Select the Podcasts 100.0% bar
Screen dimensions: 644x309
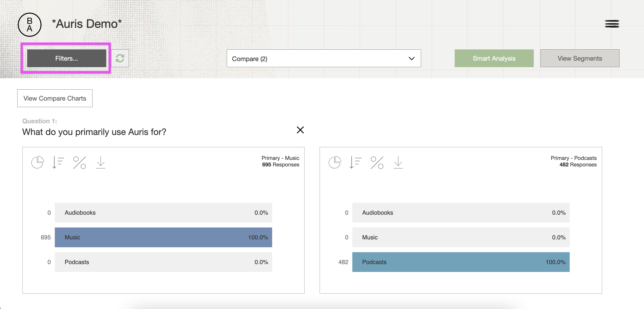pos(461,262)
